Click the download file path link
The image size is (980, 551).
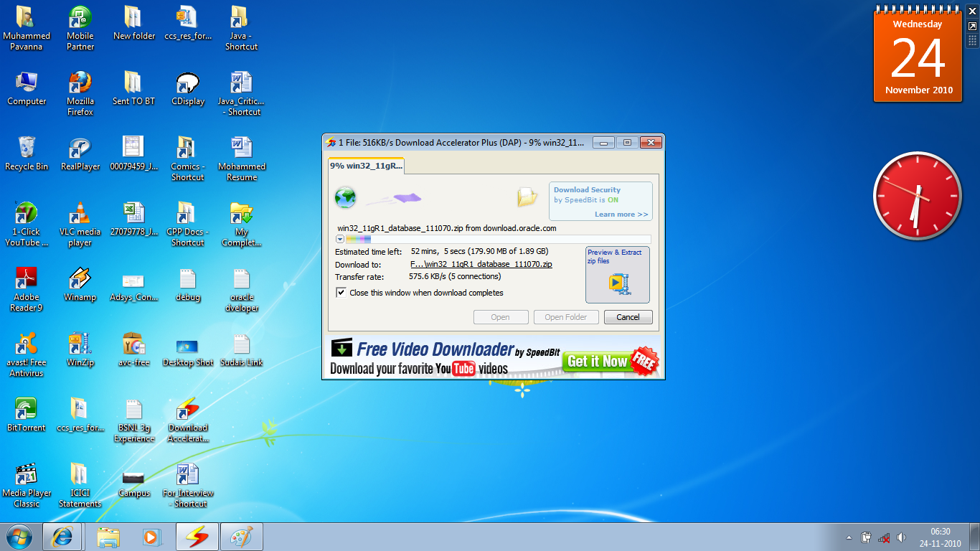click(x=481, y=265)
